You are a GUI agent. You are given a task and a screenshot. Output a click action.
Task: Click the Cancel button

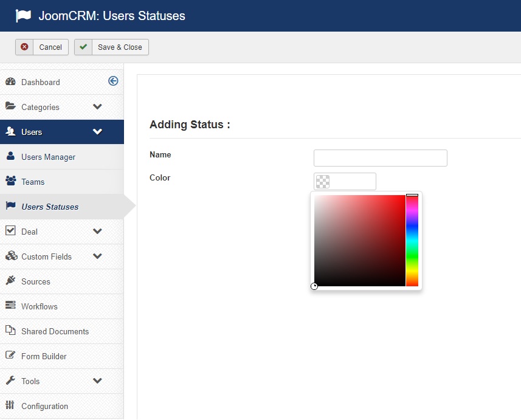tap(42, 47)
